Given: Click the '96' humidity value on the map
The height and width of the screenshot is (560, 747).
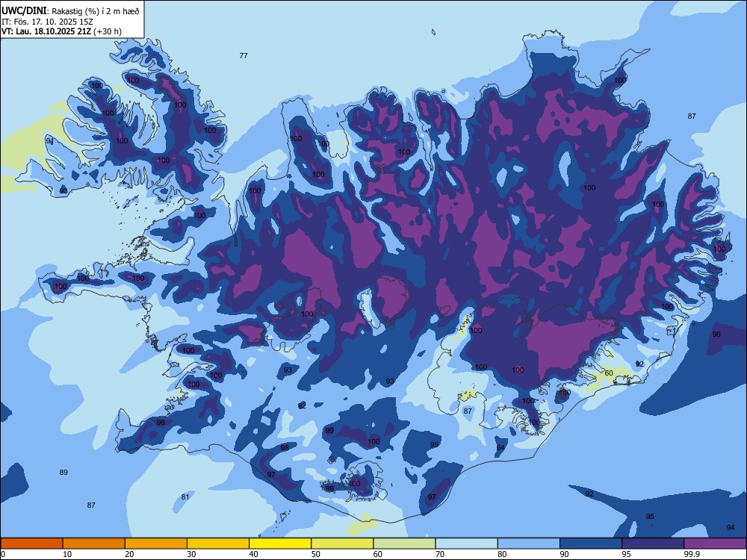Looking at the screenshot, I should click(x=716, y=335).
